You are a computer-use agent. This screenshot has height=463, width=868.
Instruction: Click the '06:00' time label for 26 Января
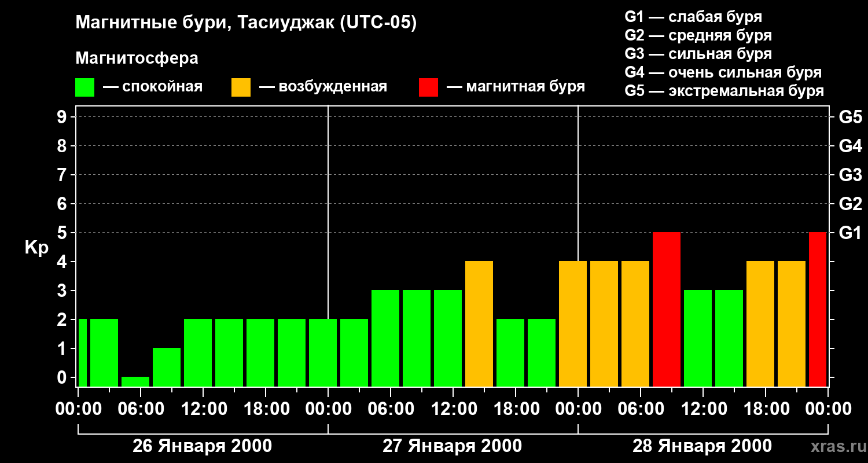[x=141, y=409]
